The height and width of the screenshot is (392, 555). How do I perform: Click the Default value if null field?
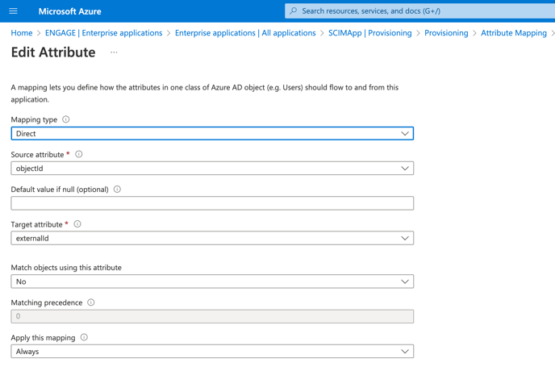pos(212,203)
